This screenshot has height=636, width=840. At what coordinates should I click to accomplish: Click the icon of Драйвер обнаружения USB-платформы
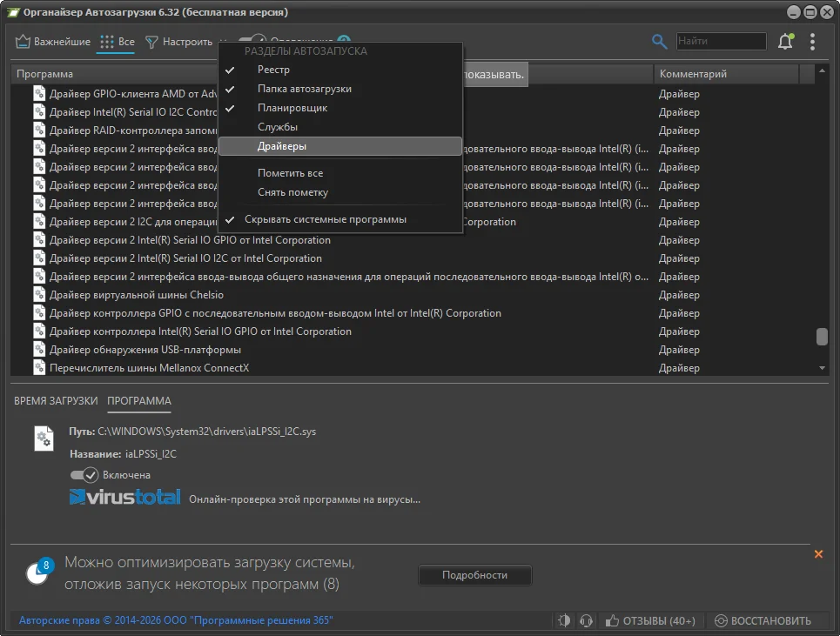[x=39, y=350]
